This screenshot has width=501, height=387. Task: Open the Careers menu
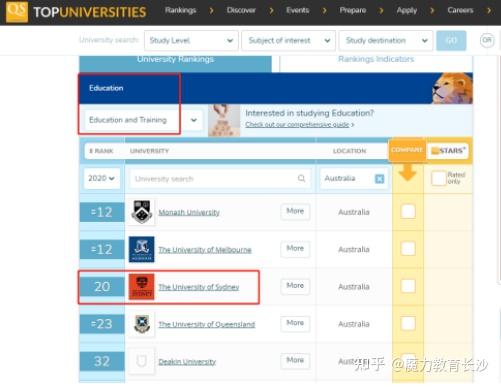tap(460, 10)
